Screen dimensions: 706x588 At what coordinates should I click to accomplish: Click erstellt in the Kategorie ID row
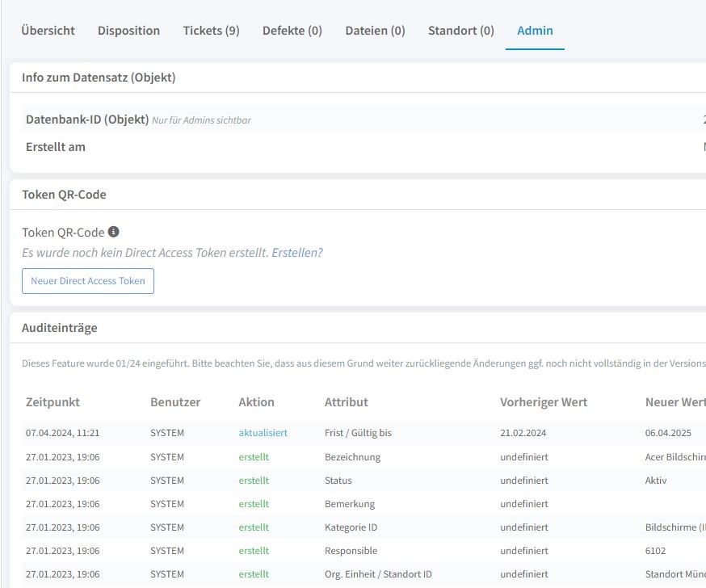tap(254, 527)
